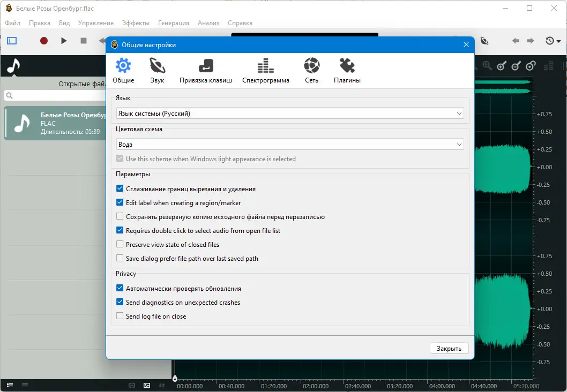Click the detailed list view icon in status bar

[10, 385]
